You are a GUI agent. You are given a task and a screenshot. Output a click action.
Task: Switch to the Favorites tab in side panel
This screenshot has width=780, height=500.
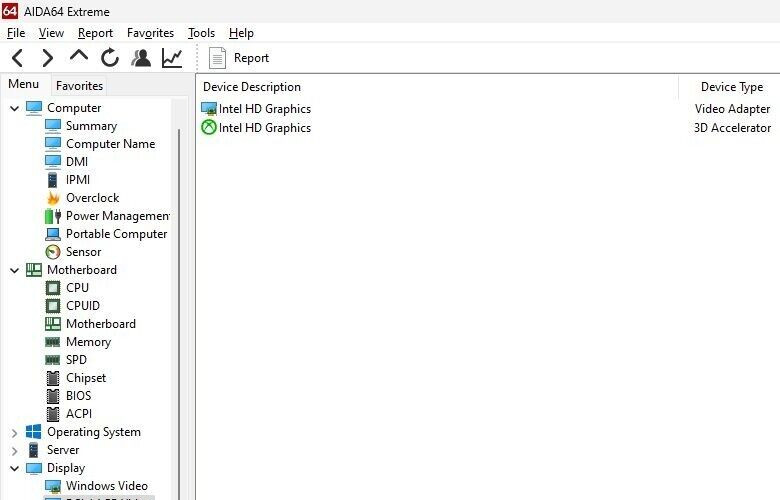point(79,86)
